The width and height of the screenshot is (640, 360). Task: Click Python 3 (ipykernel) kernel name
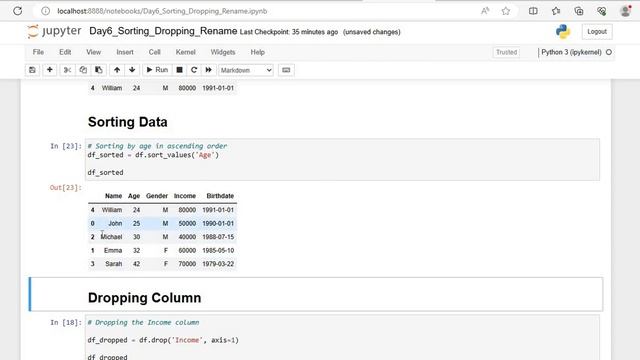[571, 52]
